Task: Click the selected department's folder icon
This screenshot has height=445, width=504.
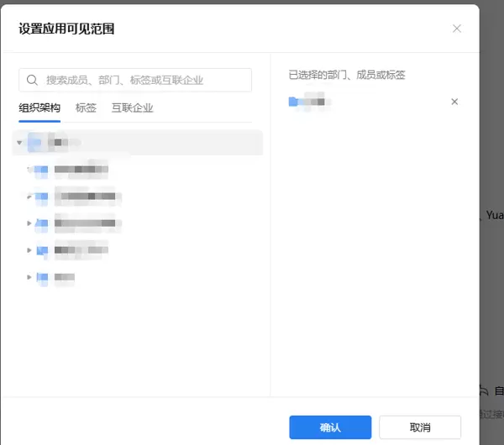Action: coord(293,102)
